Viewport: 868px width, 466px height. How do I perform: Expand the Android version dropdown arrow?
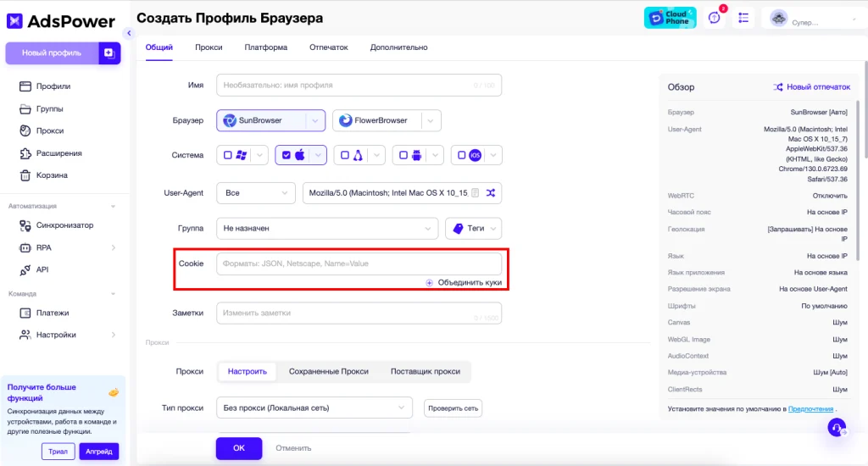pyautogui.click(x=436, y=156)
